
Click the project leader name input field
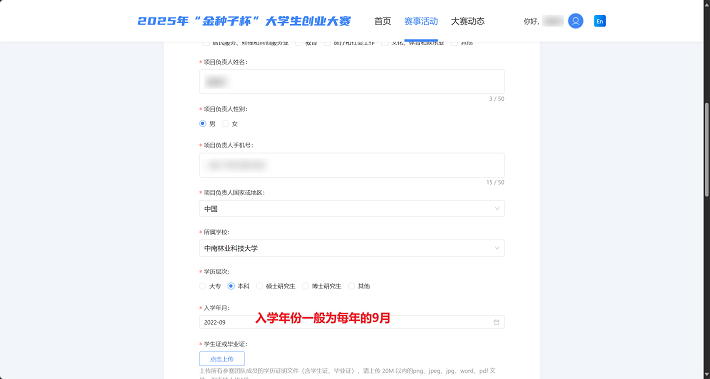click(352, 82)
